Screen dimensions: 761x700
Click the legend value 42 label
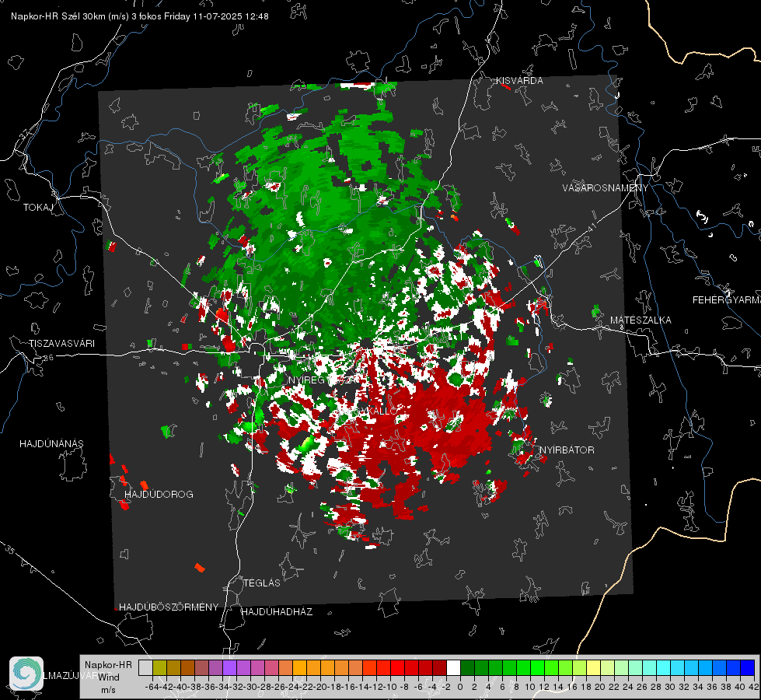[x=754, y=687]
